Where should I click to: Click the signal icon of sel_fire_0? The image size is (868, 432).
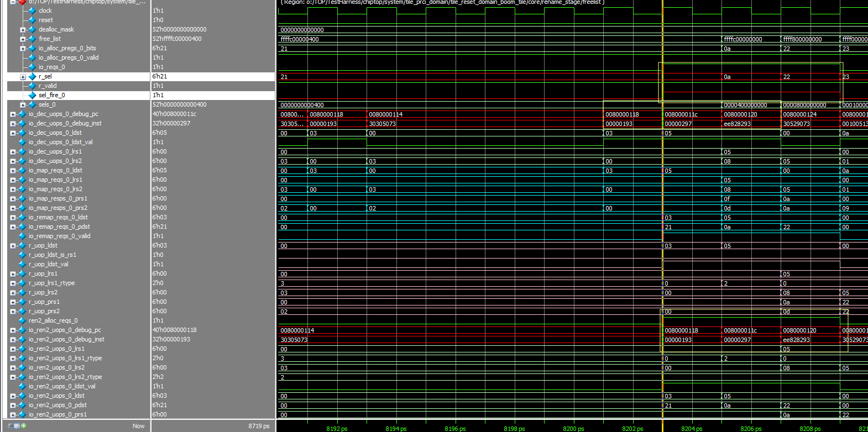(32, 95)
